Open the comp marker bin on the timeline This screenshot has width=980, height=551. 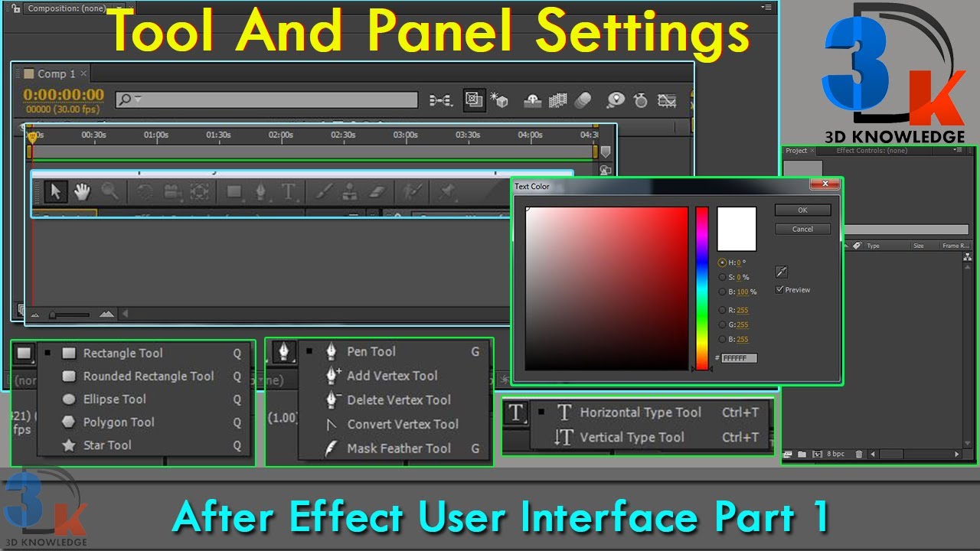tap(606, 152)
